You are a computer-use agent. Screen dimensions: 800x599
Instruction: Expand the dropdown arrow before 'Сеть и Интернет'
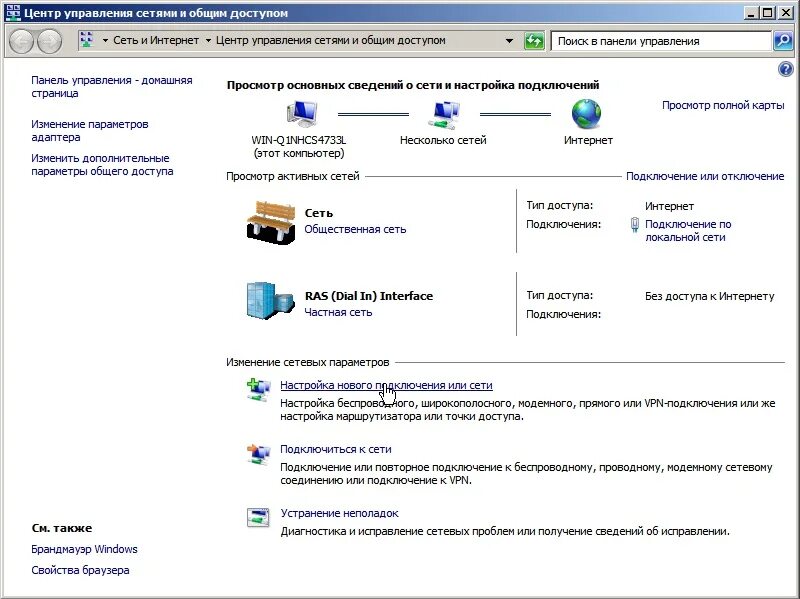[105, 40]
